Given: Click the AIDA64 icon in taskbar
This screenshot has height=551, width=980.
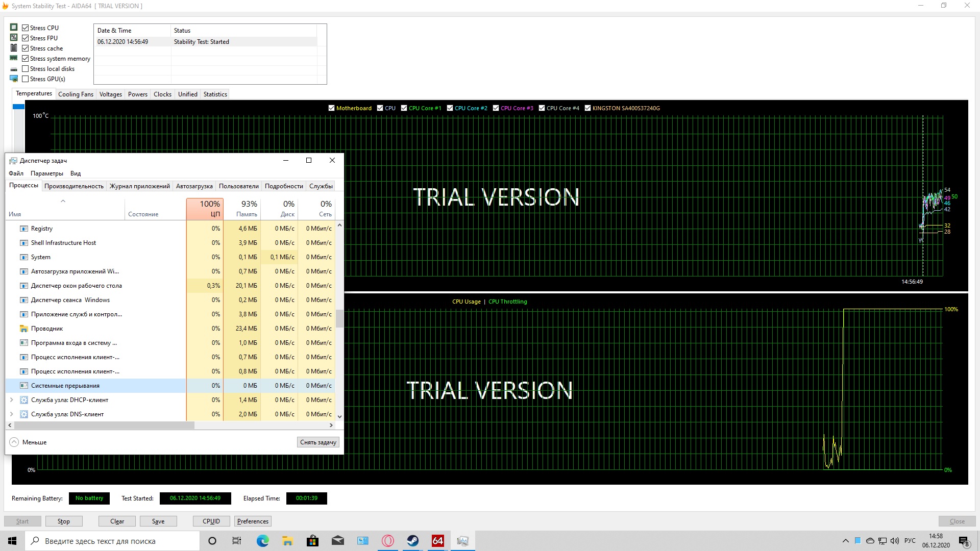Looking at the screenshot, I should point(437,541).
